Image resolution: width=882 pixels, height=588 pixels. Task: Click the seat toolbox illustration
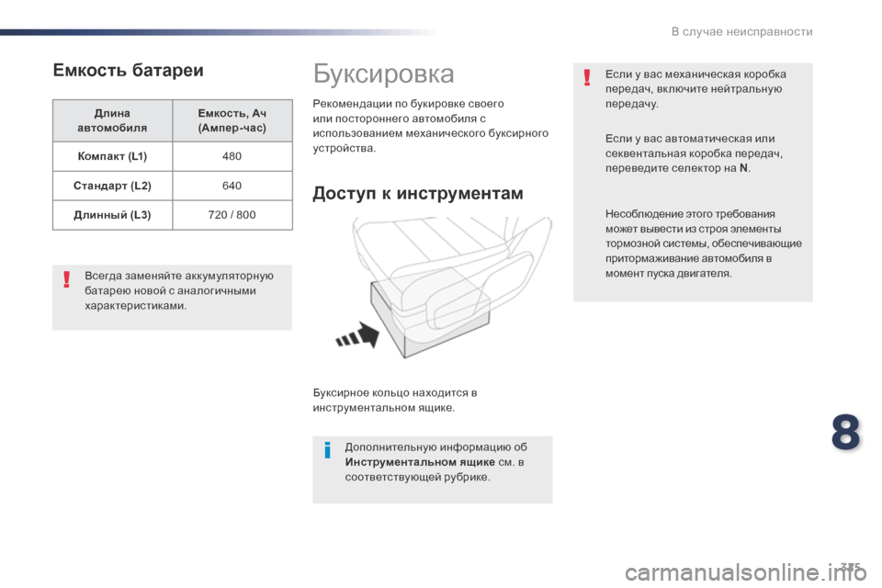[x=445, y=288]
